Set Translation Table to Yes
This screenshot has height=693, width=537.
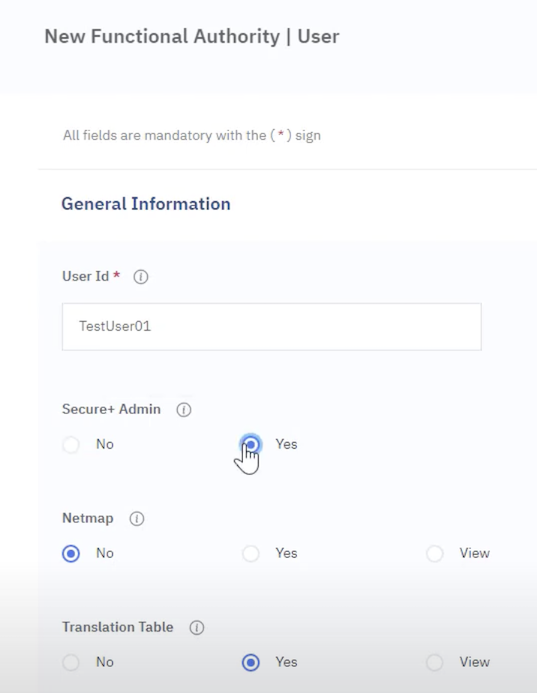[251, 663]
